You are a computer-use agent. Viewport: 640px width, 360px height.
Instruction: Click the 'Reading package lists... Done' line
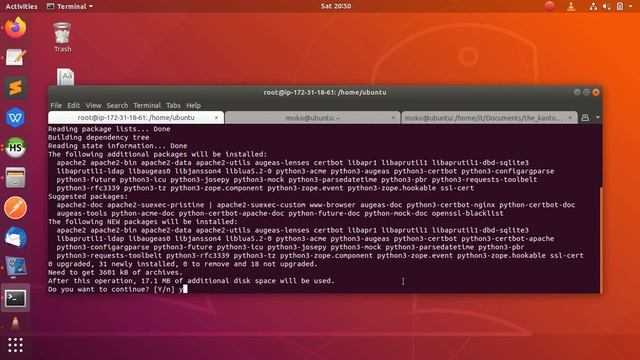(x=109, y=129)
